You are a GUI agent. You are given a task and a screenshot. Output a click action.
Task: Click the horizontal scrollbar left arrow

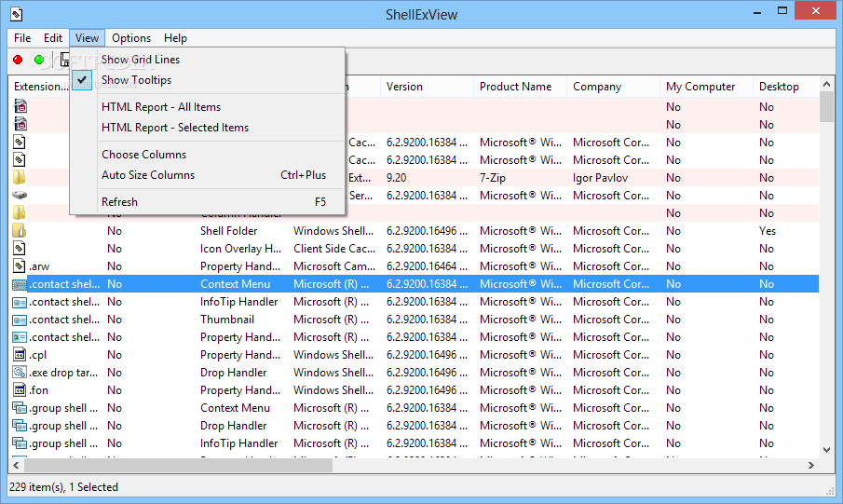pyautogui.click(x=16, y=465)
